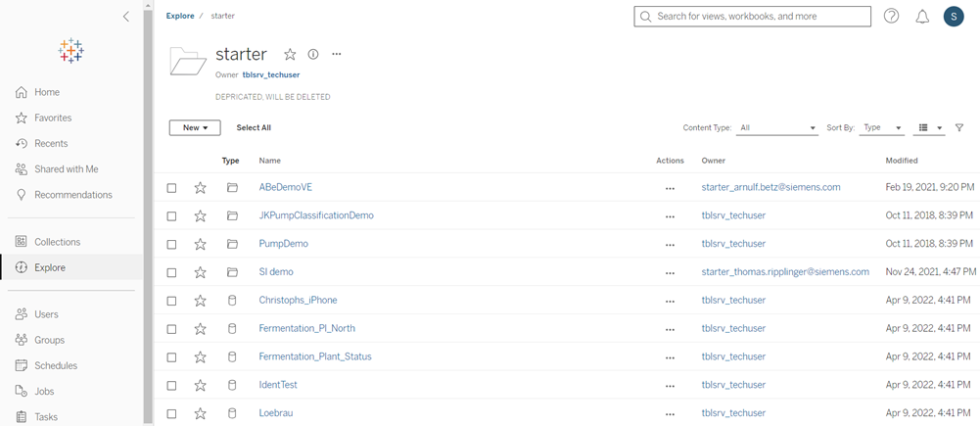980x426 pixels.
Task: Open notifications bell icon
Action: (922, 17)
